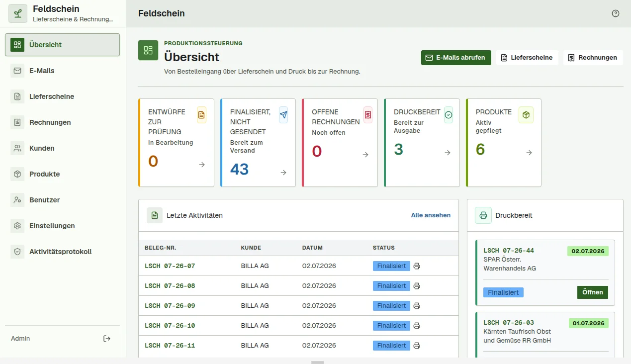The height and width of the screenshot is (364, 631).
Task: Click Öffnen for LSCH 07-26-44
Action: coord(593,292)
